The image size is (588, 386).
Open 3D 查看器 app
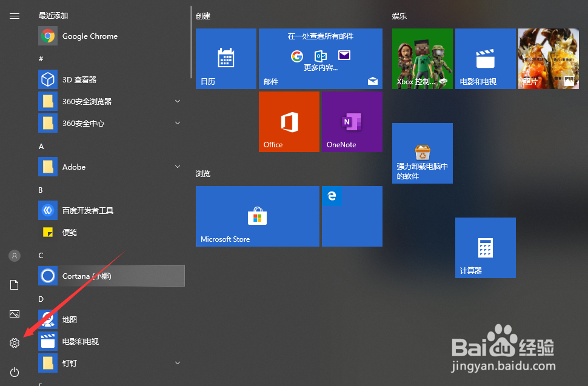112,79
